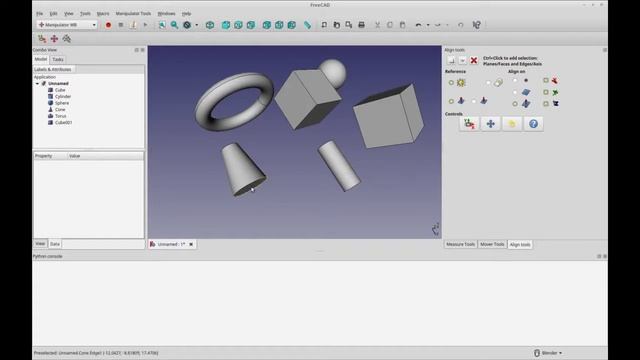Open Blender navigation style dropdown

click(x=548, y=353)
